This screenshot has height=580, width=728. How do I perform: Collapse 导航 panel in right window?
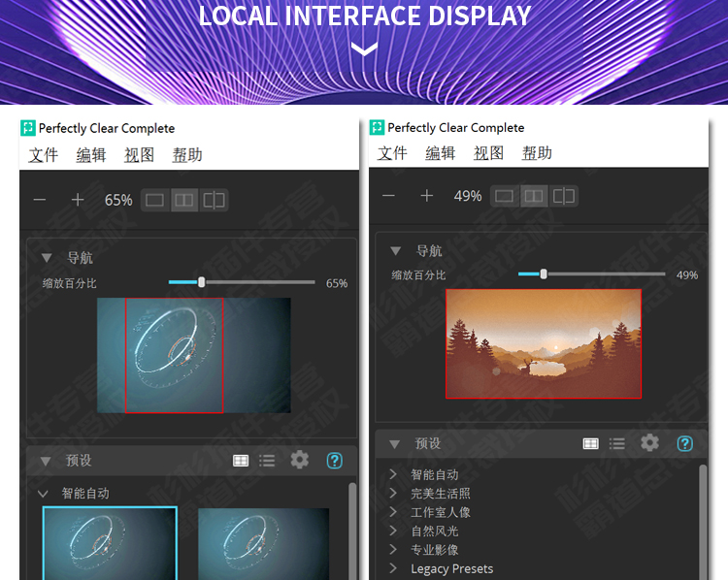coord(396,251)
